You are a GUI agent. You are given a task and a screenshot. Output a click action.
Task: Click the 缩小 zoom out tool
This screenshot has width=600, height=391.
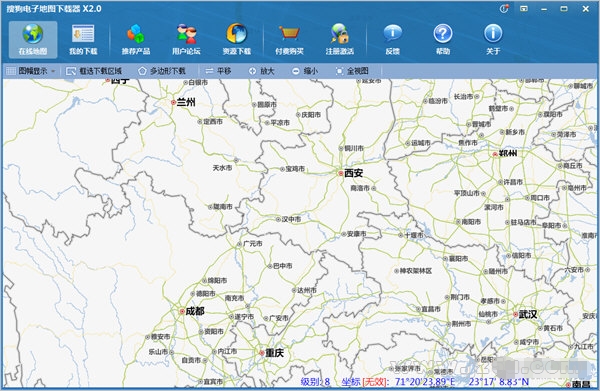(x=305, y=71)
